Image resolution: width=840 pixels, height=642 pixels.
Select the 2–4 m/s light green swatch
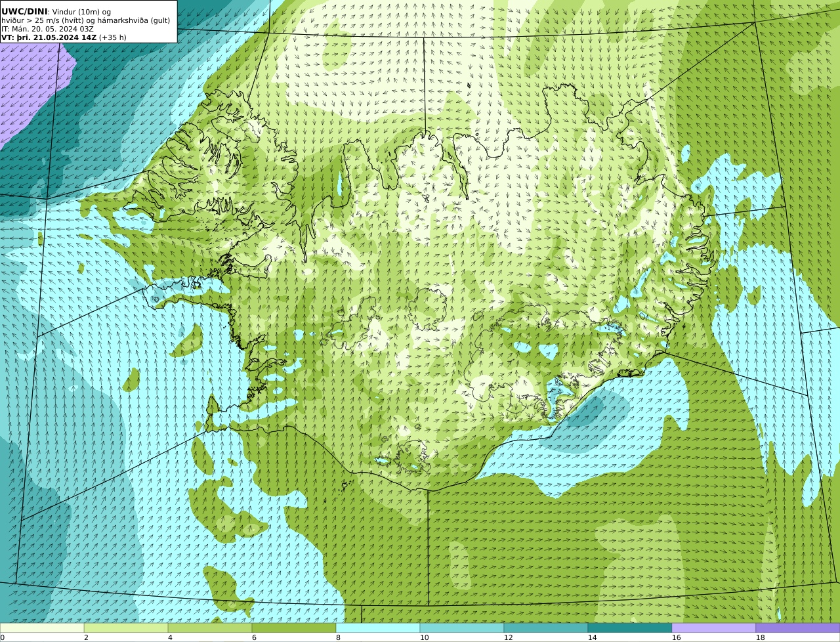point(126,628)
